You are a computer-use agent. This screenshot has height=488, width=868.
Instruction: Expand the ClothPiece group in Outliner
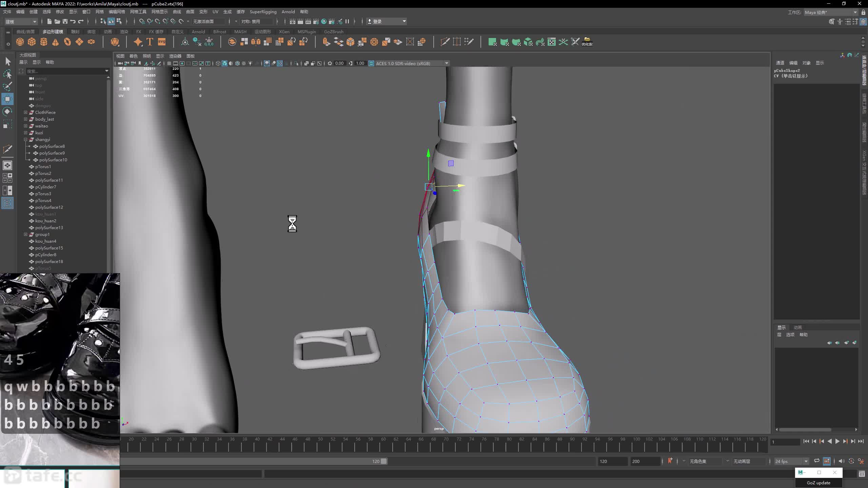click(x=25, y=112)
